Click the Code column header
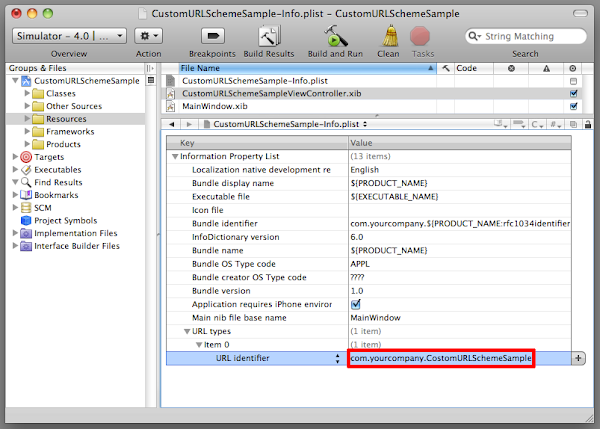600x429 pixels. point(474,68)
